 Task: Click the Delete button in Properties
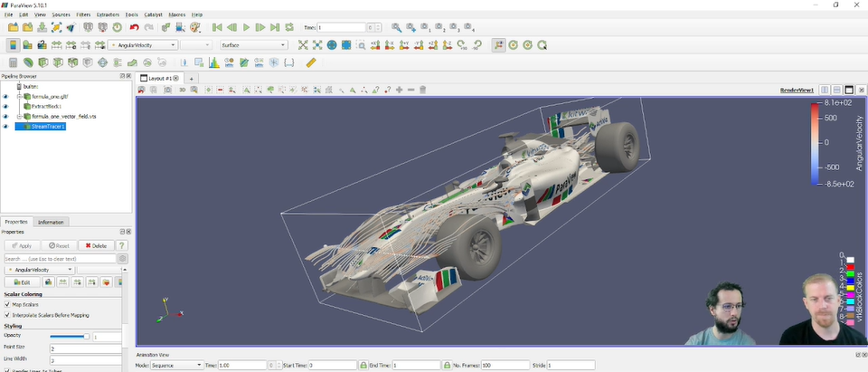click(95, 245)
